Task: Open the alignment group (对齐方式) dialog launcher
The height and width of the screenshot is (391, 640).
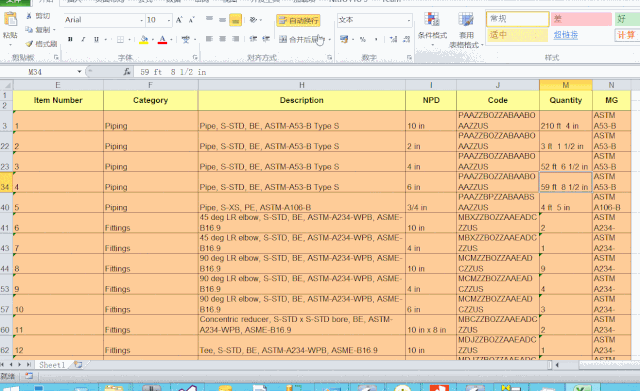Action: pyautogui.click(x=329, y=58)
